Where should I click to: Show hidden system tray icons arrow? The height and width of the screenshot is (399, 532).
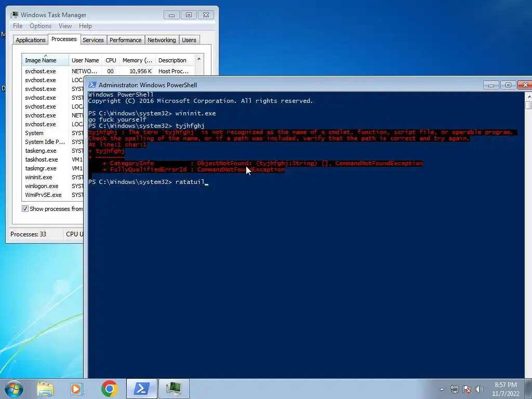442,389
